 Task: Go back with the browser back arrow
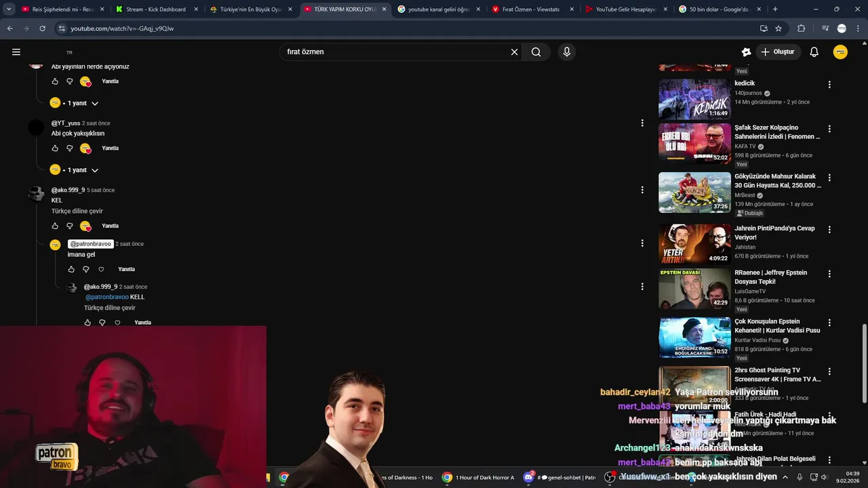(x=10, y=28)
